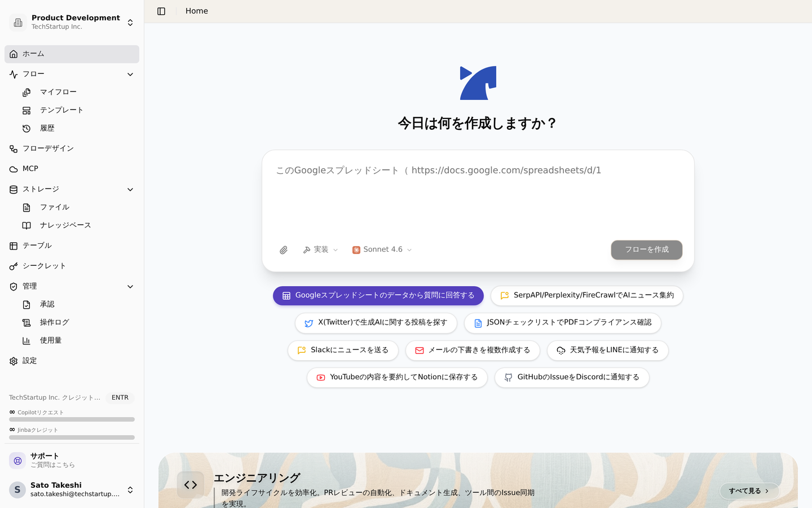Image resolution: width=812 pixels, height=508 pixels.
Task: Click the フローを作成 button
Action: [x=647, y=250]
